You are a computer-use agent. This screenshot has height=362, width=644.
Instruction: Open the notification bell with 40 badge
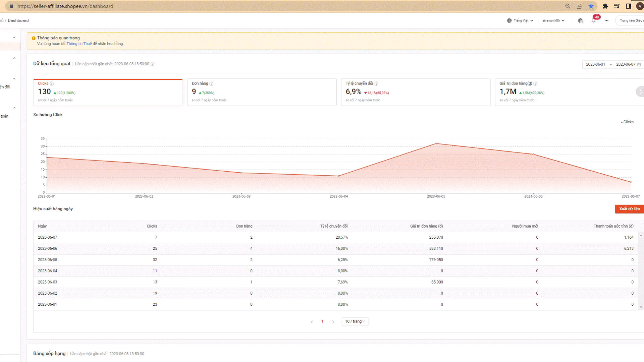click(593, 20)
